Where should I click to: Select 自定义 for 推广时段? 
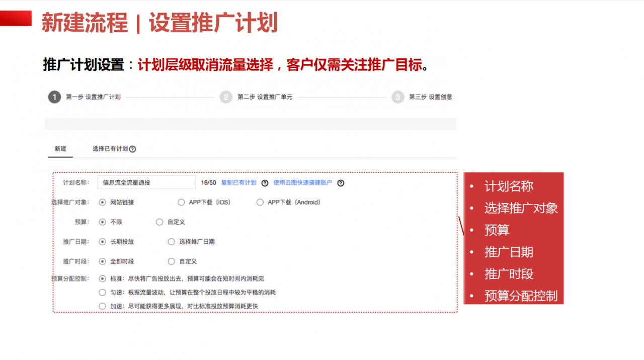(172, 261)
